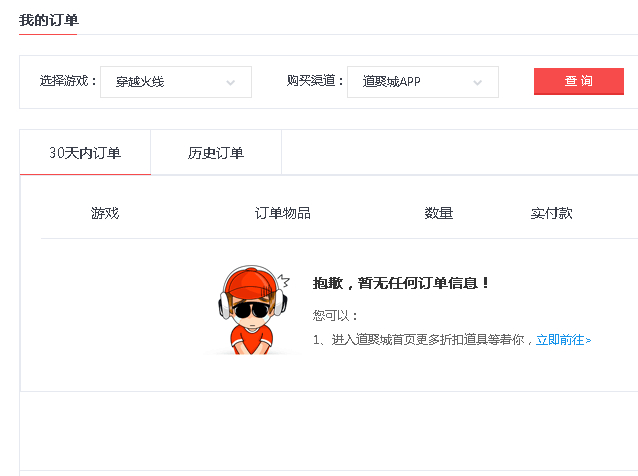Follow the 立即前往 link
Viewport: 638px width, 476px height.
click(564, 339)
